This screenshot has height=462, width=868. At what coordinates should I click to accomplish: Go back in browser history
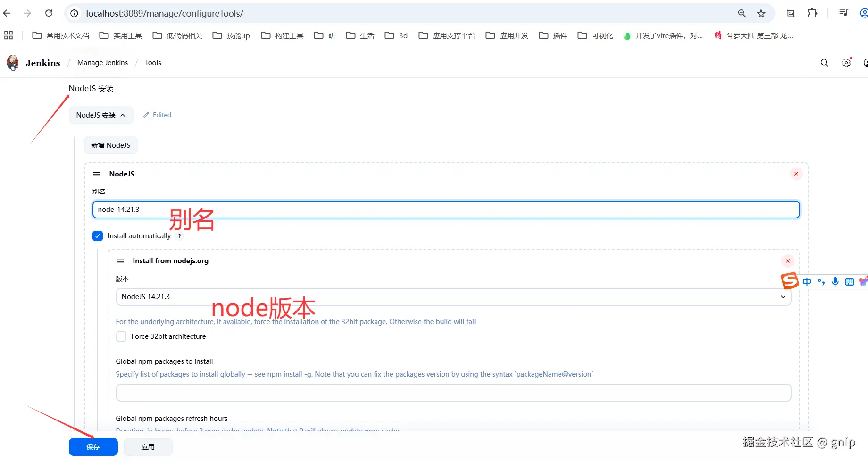pyautogui.click(x=7, y=13)
